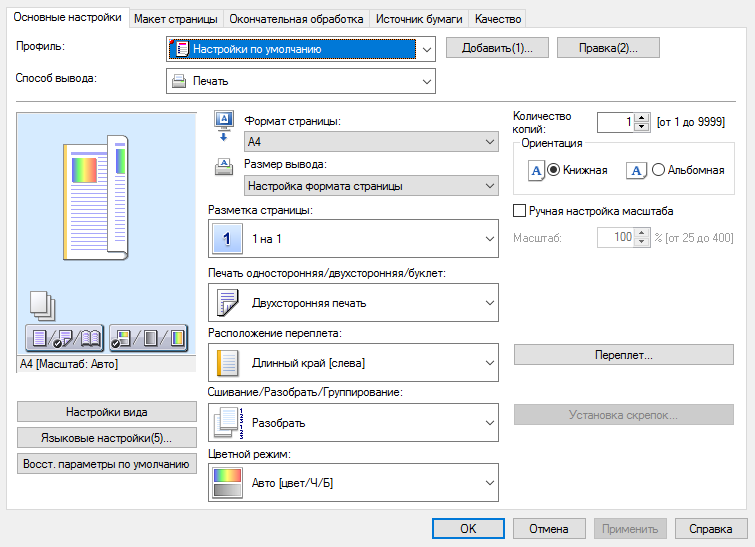Decrease copies count with down arrow

pos(642,127)
